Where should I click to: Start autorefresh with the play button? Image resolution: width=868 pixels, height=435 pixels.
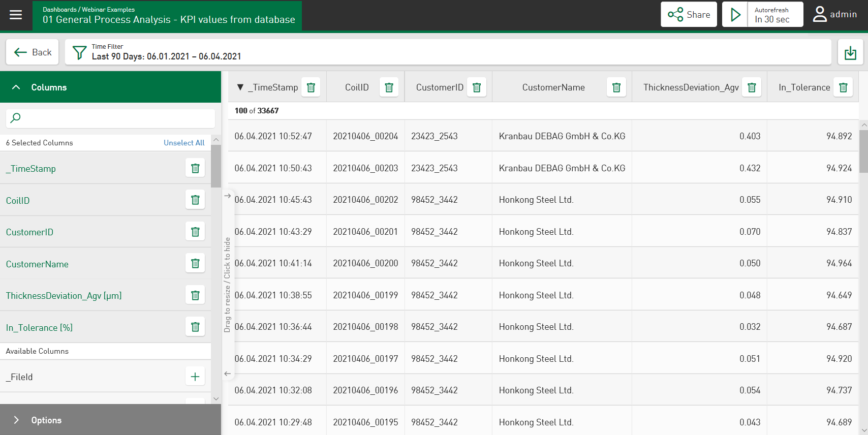735,15
